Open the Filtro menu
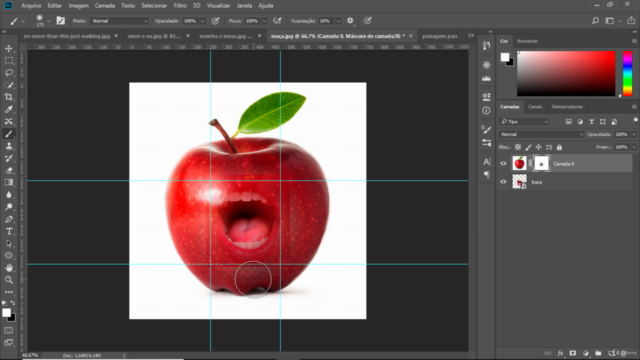 click(x=180, y=6)
